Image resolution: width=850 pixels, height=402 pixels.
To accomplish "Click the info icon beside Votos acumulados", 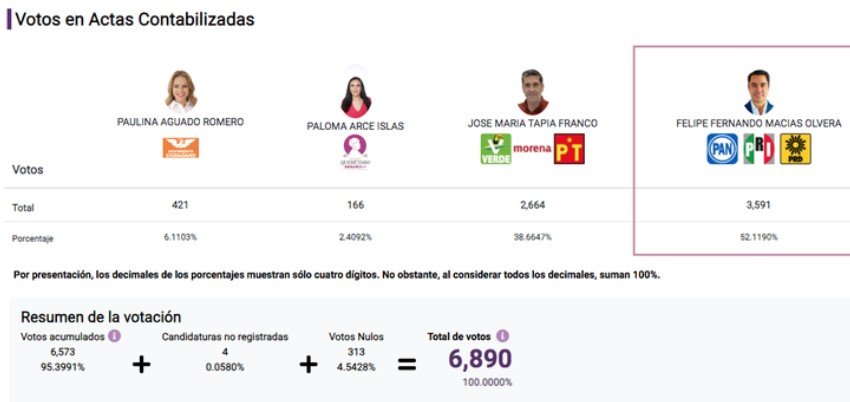I will [114, 336].
